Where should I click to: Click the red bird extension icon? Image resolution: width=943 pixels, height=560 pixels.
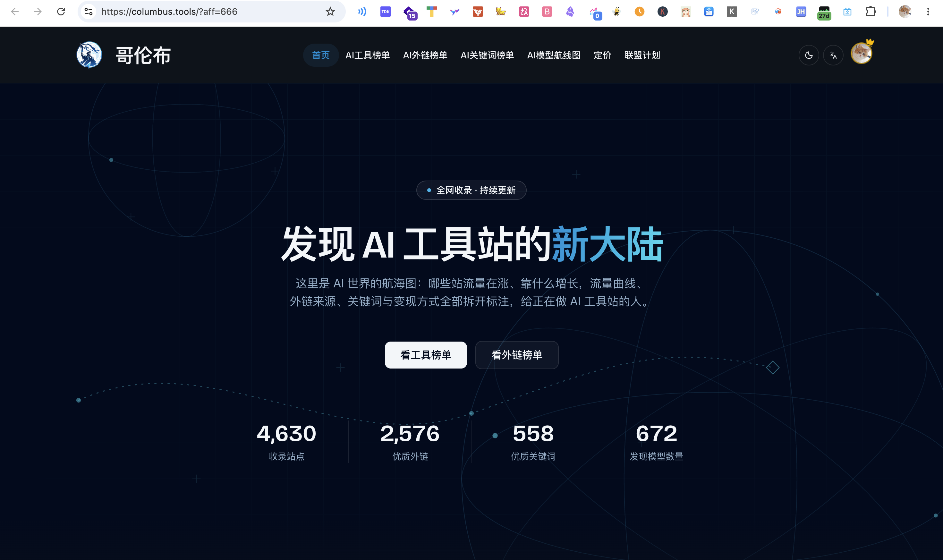point(478,12)
